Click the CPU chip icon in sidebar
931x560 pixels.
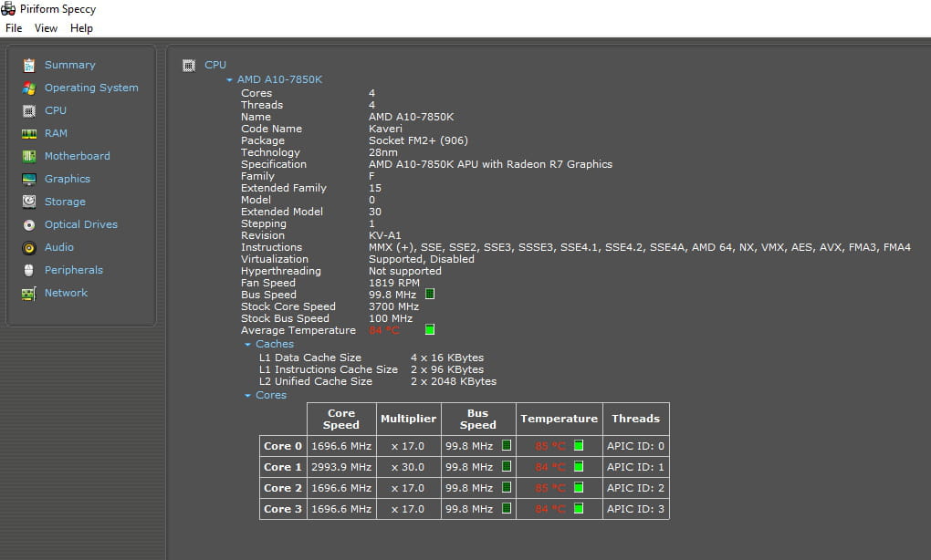[28, 111]
